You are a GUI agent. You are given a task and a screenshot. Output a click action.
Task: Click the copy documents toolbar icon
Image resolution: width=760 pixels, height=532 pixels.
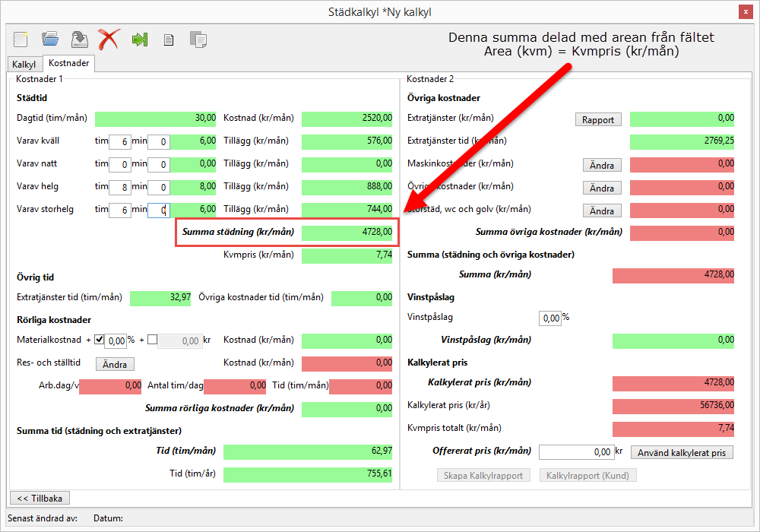coord(198,40)
